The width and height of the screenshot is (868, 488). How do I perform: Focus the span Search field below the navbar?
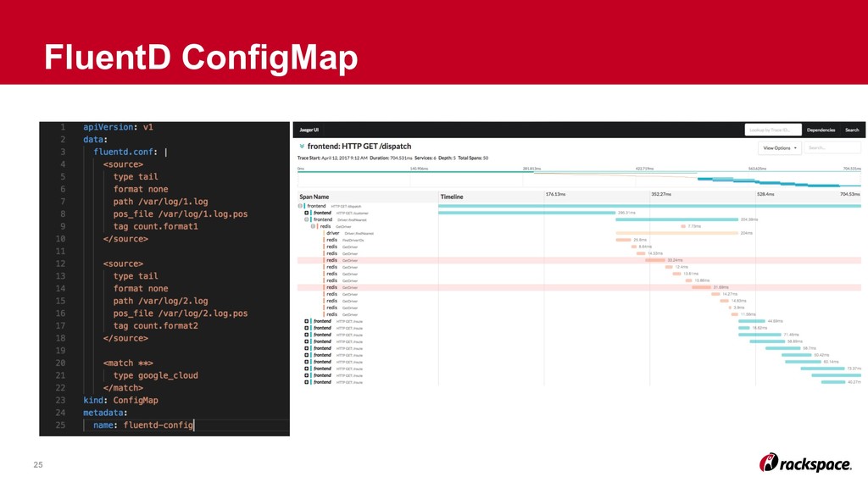click(x=832, y=147)
